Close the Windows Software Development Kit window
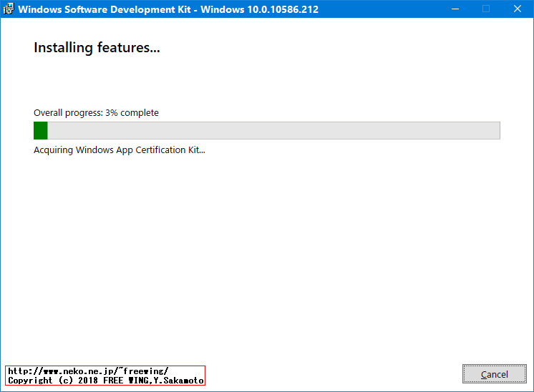The height and width of the screenshot is (392, 534). point(518,9)
